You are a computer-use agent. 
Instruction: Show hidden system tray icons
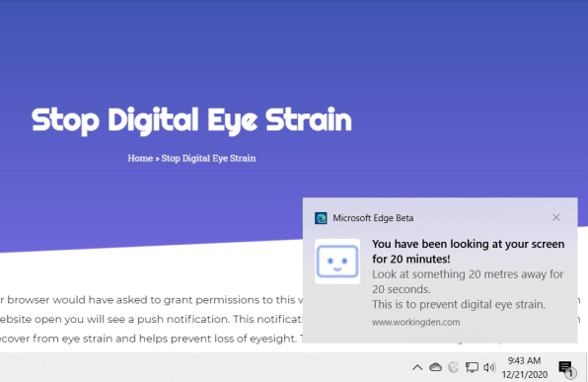point(417,367)
